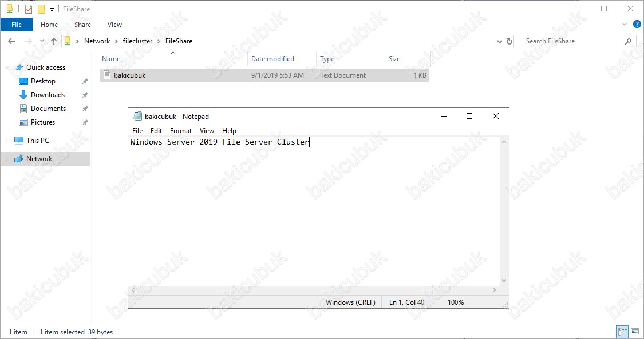Click the pin icon beside Pictures
Screen dimensions: 644x339
[85, 122]
